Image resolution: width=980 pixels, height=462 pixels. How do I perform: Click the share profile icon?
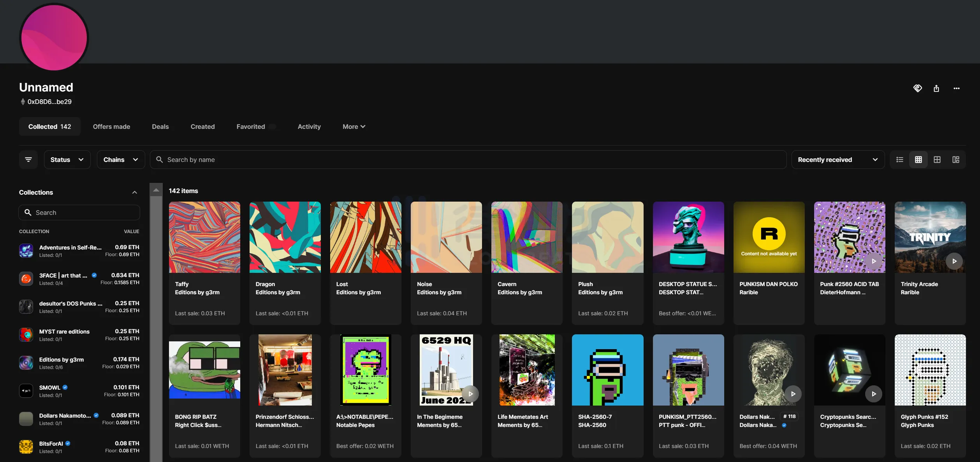[936, 88]
